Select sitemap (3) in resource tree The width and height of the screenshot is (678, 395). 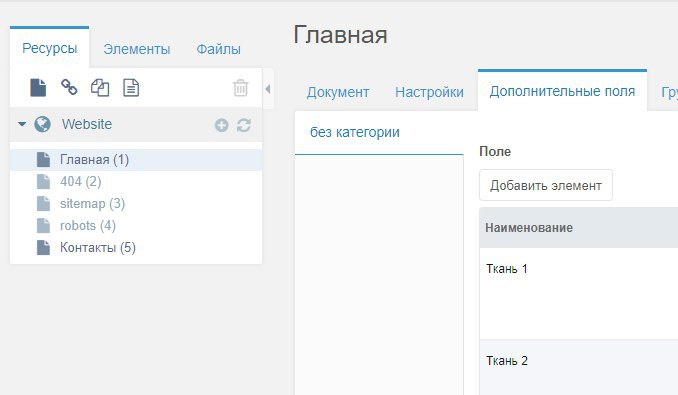(x=136, y=204)
